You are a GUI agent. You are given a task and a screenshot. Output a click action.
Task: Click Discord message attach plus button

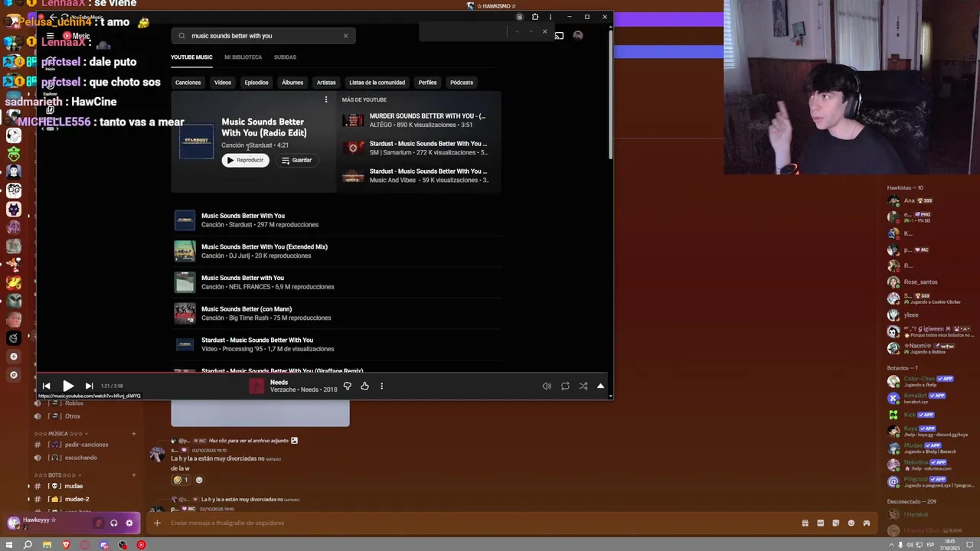tap(157, 523)
